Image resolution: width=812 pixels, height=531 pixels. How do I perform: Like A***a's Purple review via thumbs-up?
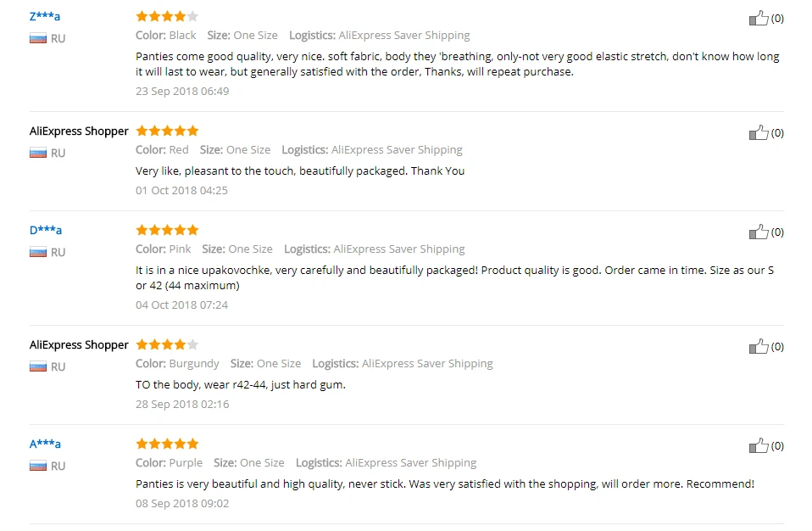pos(759,446)
